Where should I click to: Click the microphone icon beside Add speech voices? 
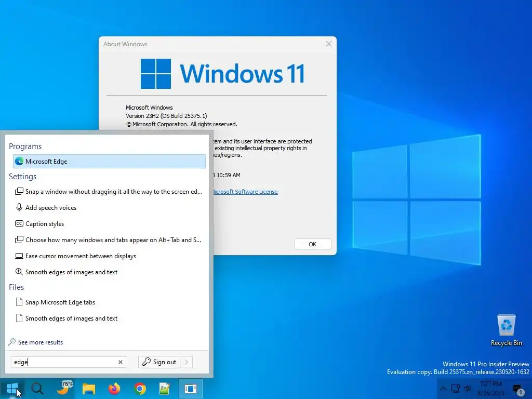(x=19, y=207)
